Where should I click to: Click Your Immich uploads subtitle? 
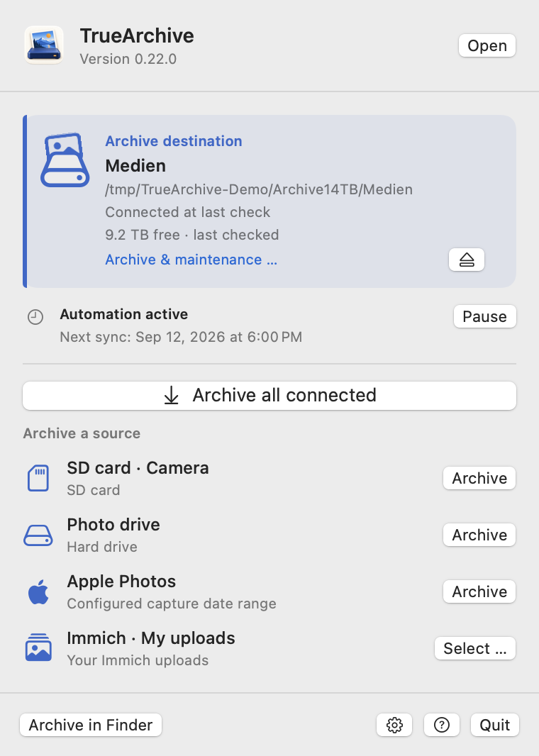click(138, 660)
